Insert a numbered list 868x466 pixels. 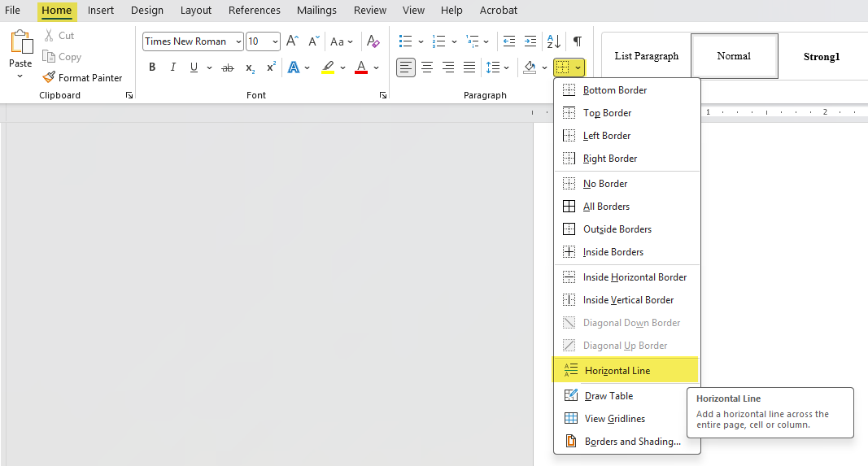point(439,41)
